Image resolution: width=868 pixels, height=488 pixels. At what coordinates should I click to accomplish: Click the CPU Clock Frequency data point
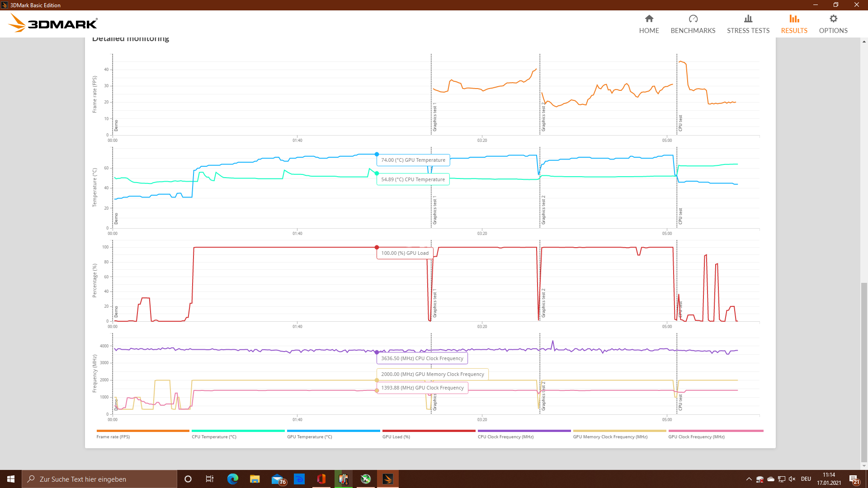[377, 352]
